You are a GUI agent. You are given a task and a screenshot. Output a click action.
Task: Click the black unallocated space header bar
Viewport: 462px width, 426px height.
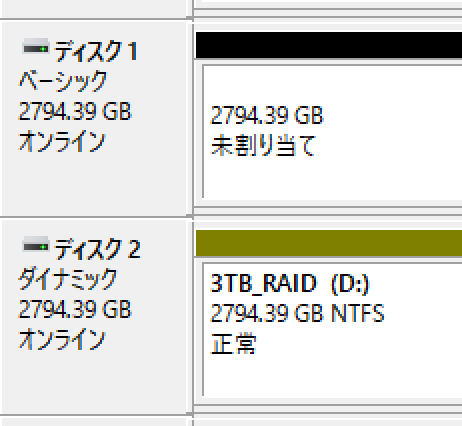329,45
